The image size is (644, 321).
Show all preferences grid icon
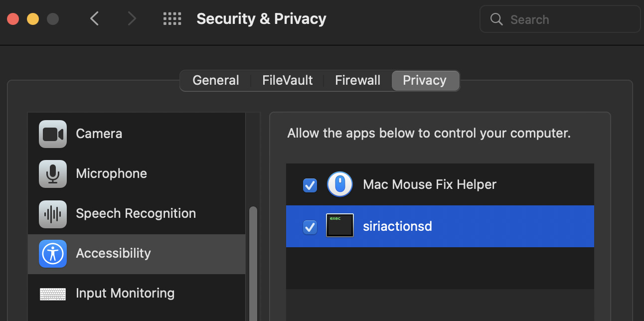pyautogui.click(x=172, y=19)
